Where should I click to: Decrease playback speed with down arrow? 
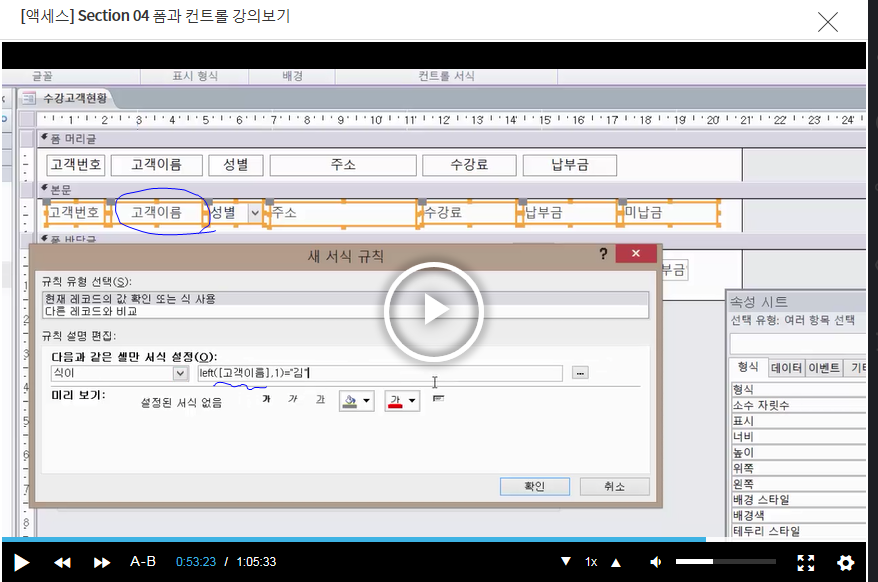pyautogui.click(x=566, y=562)
